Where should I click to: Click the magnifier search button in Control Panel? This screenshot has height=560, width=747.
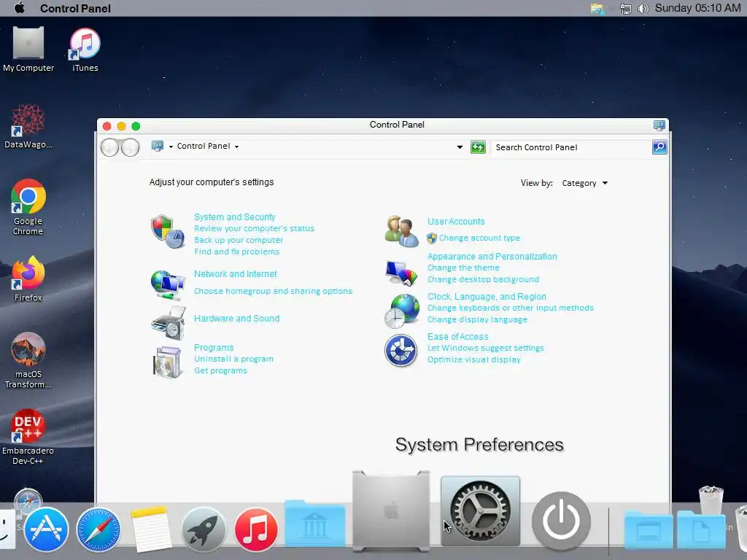659,147
